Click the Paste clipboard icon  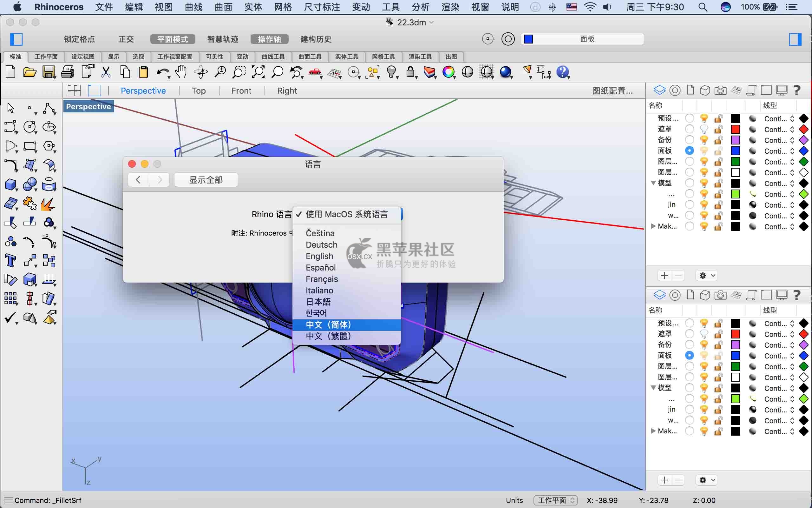(144, 72)
